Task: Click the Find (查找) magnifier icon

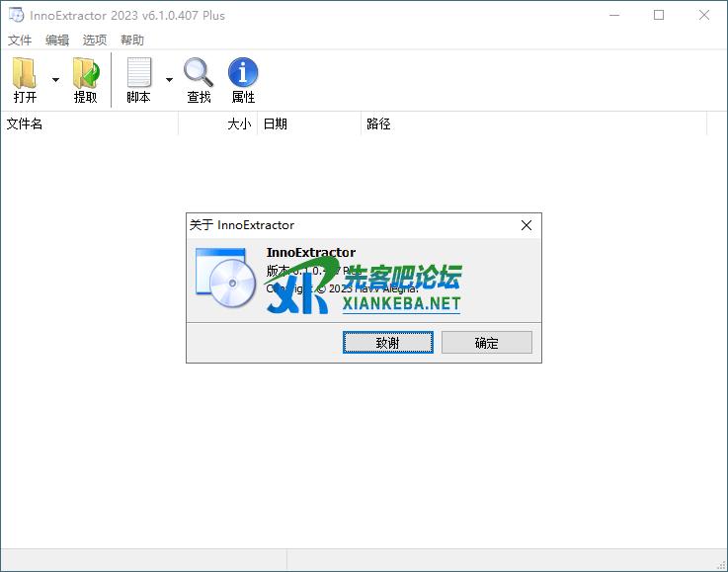Action: click(x=199, y=74)
